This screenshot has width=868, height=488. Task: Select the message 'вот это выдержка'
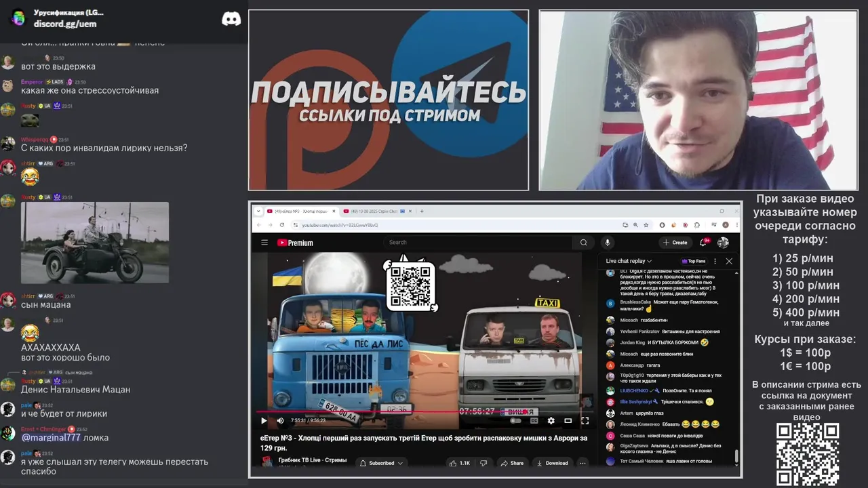58,66
